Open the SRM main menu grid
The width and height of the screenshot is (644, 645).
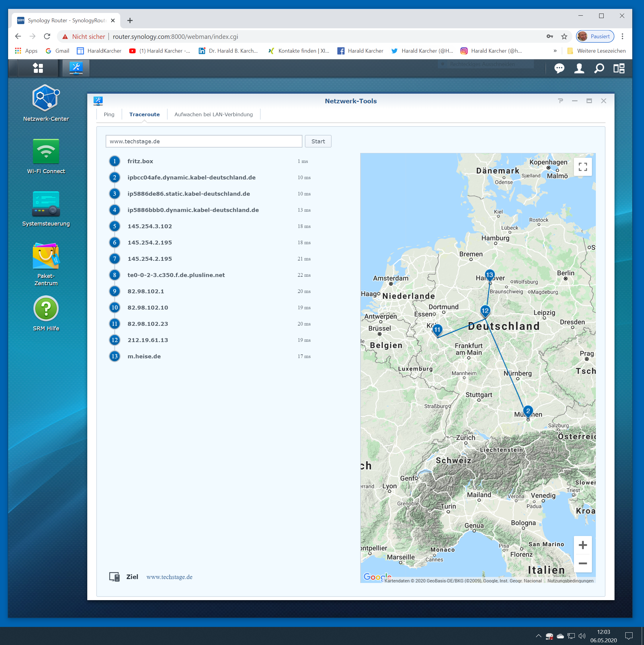(38, 68)
